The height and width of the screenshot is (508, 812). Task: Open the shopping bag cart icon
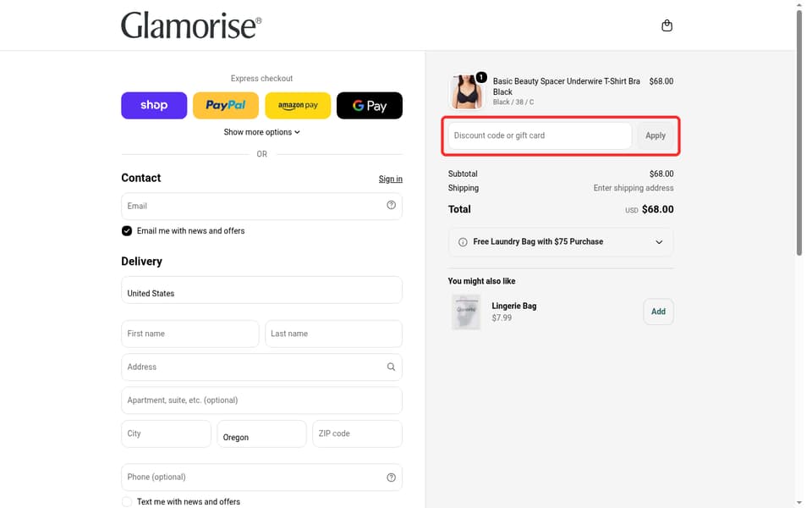click(x=667, y=25)
